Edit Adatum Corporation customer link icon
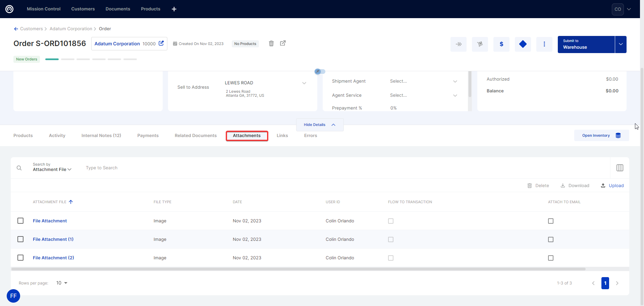This screenshot has width=644, height=306. coord(161,43)
